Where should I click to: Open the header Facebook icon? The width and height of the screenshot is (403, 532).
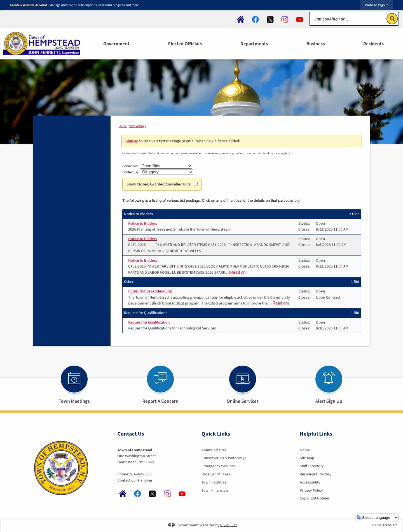click(x=255, y=19)
